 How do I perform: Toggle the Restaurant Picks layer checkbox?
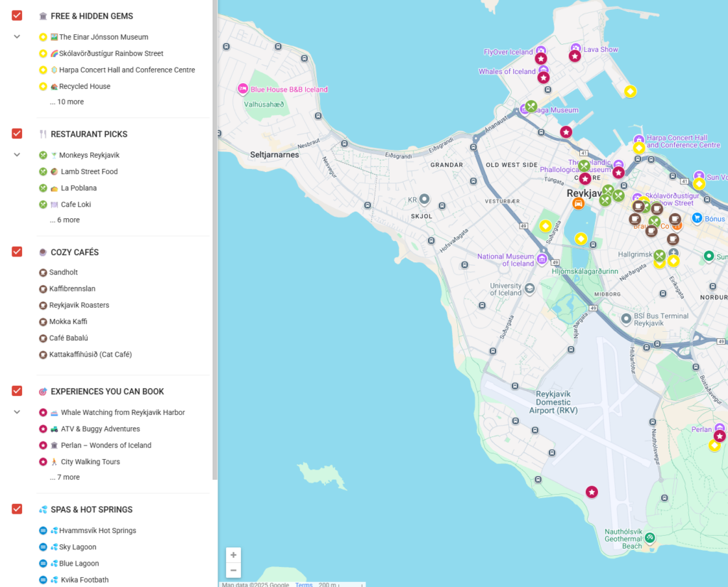pos(17,134)
